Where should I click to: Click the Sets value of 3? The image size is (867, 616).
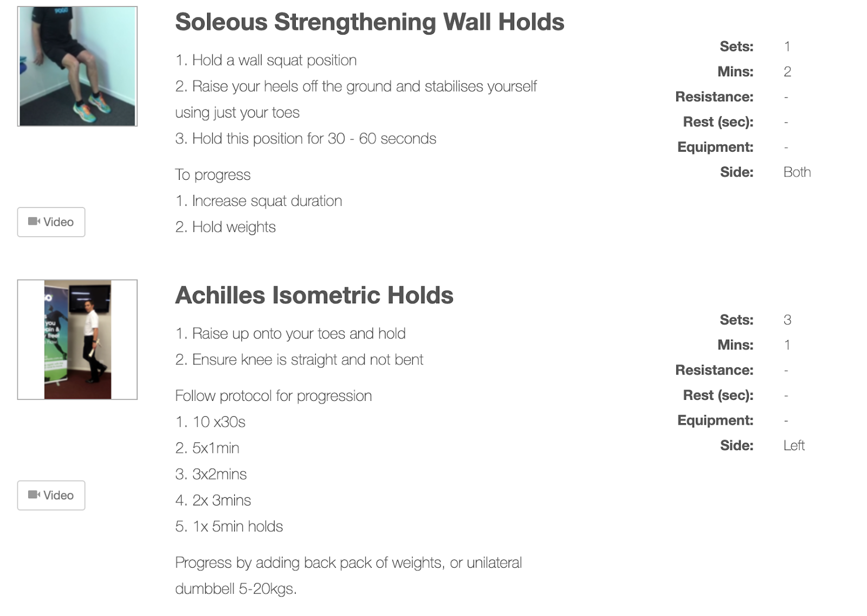pos(787,320)
